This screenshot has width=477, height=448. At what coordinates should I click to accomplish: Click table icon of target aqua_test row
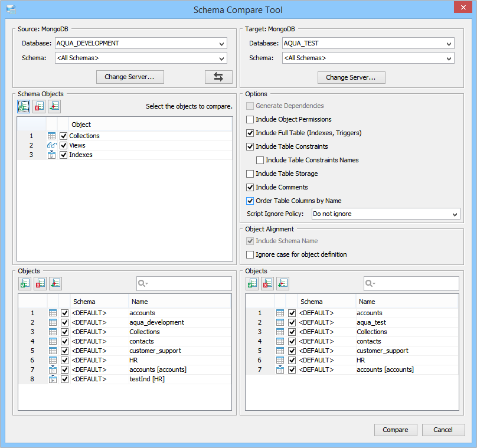pyautogui.click(x=280, y=322)
